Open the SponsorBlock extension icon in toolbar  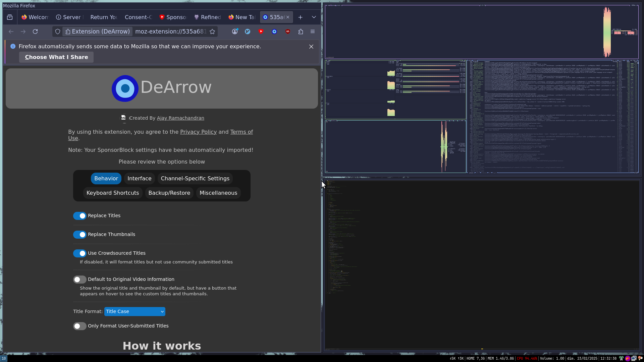pyautogui.click(x=261, y=32)
